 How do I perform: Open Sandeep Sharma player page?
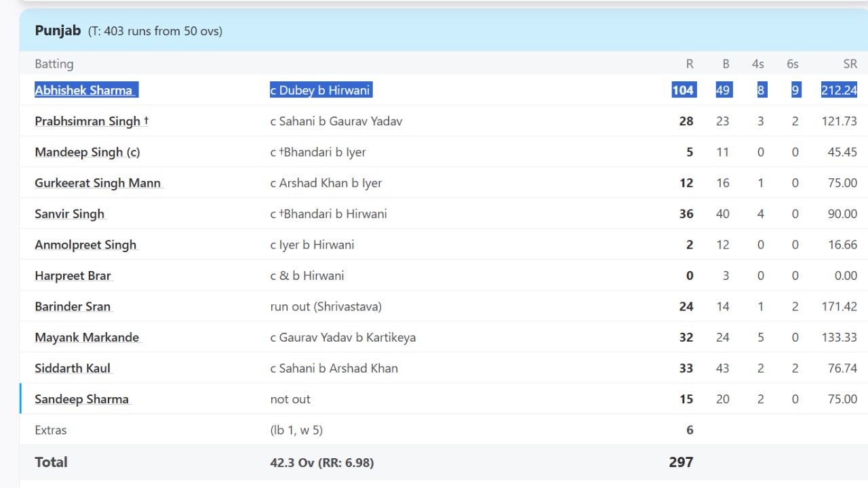(81, 399)
